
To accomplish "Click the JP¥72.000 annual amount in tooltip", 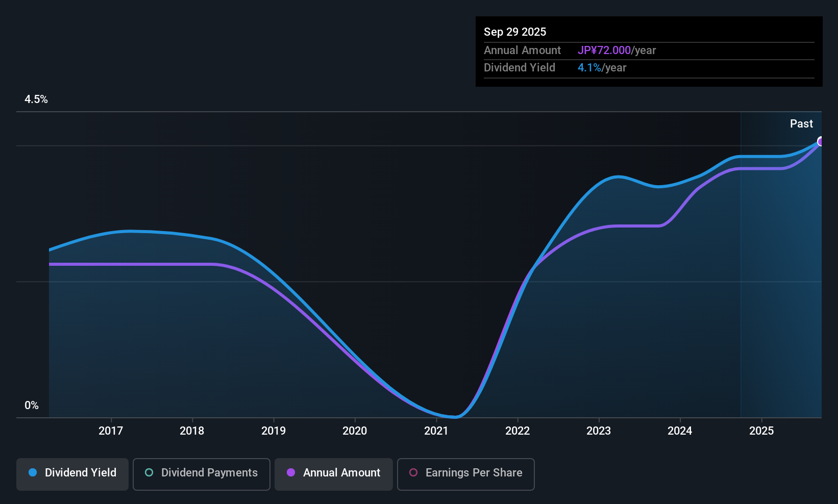I will click(x=604, y=50).
